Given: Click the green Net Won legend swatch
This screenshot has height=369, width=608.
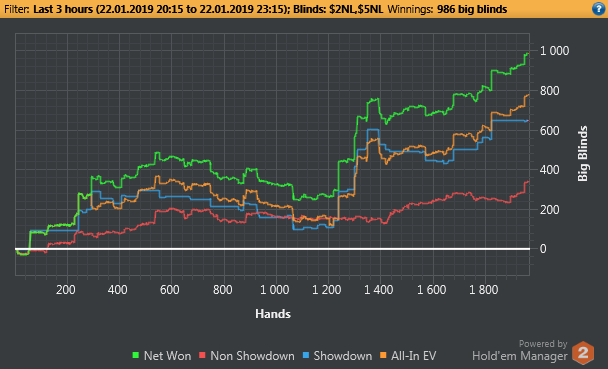Looking at the screenshot, I should point(135,355).
